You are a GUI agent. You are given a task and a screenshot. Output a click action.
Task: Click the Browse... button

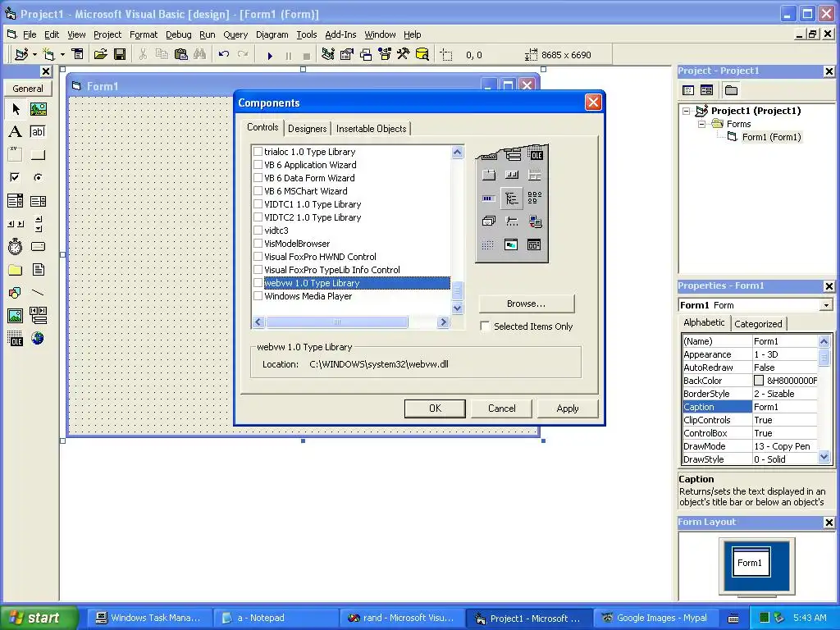(526, 304)
